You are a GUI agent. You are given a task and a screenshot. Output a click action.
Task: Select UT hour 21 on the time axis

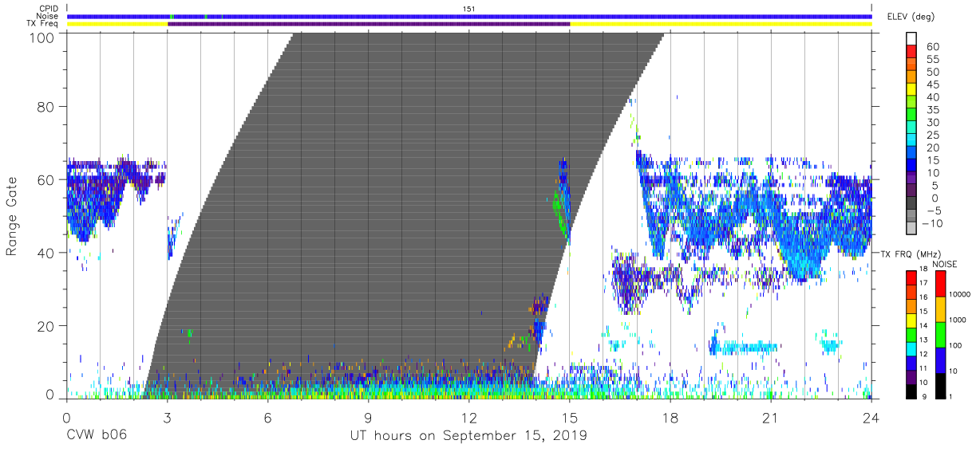(x=771, y=418)
